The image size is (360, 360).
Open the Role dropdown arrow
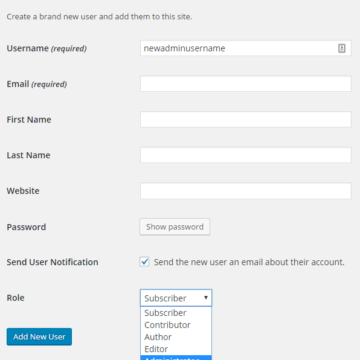click(x=206, y=298)
